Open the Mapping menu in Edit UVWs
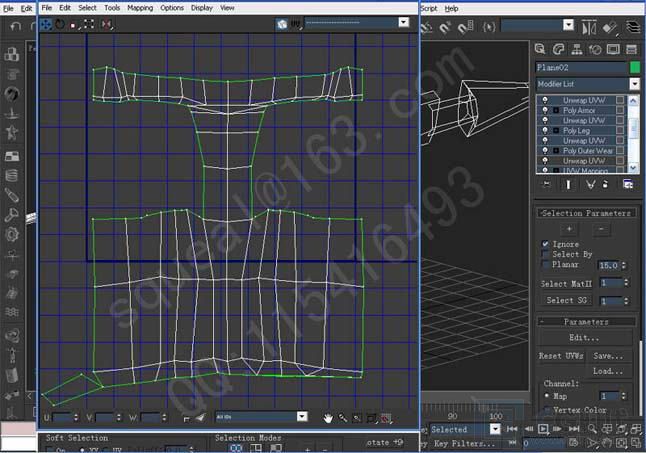646x453 pixels. click(140, 8)
